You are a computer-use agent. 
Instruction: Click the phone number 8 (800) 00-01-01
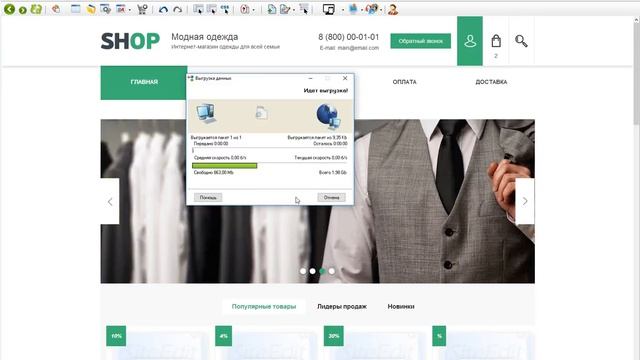(349, 37)
